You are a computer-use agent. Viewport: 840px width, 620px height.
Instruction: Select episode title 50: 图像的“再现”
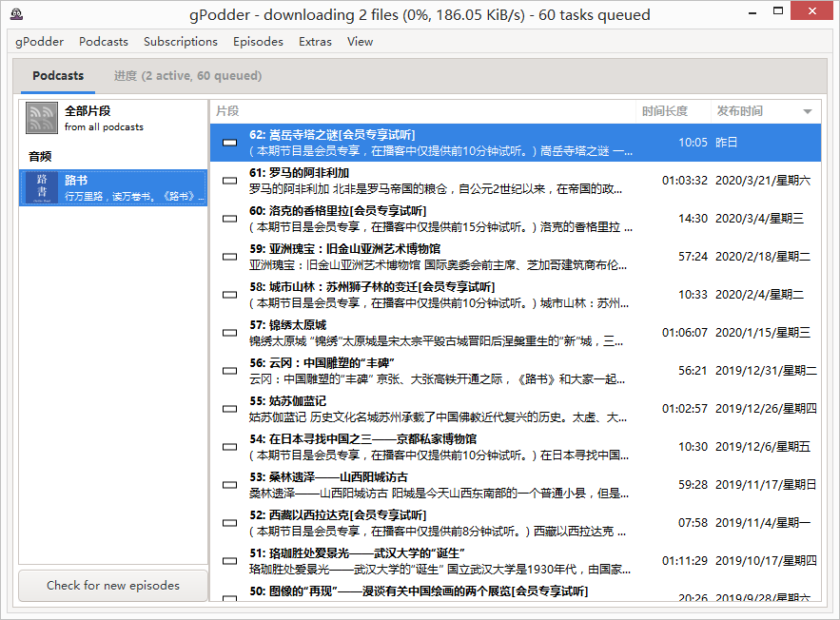(419, 591)
